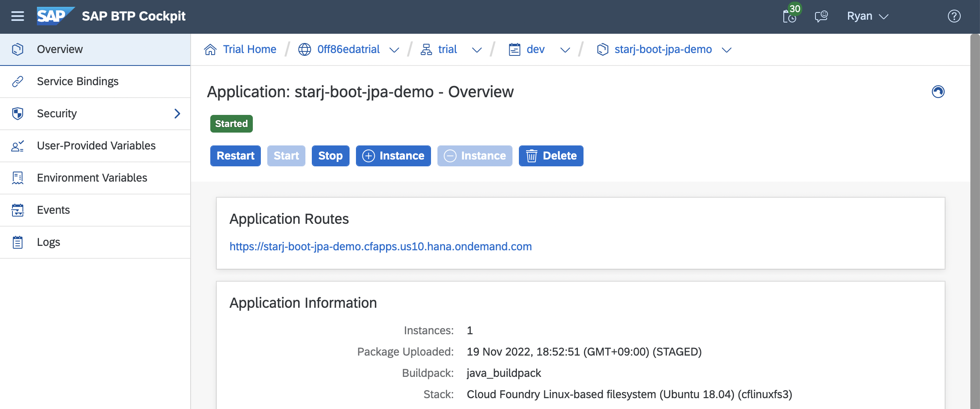Open the starj-boot-jpa-demo application route URL
Image resolution: width=980 pixels, height=409 pixels.
[380, 246]
